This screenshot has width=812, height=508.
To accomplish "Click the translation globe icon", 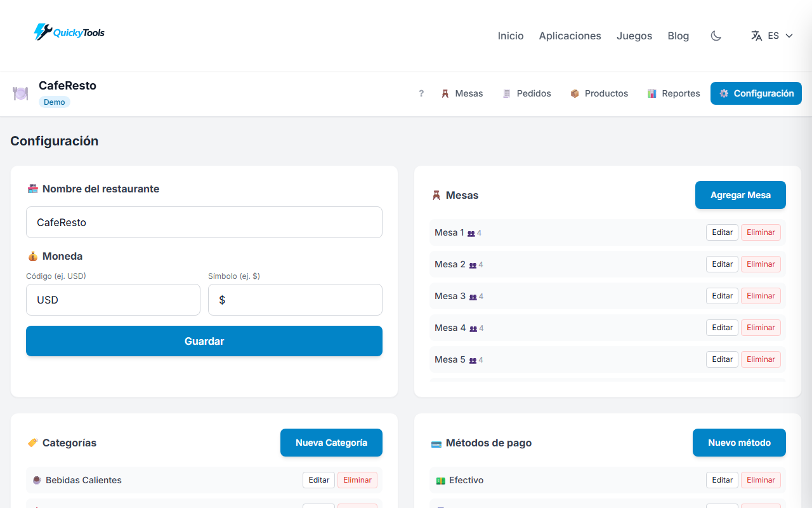I will 756,36.
